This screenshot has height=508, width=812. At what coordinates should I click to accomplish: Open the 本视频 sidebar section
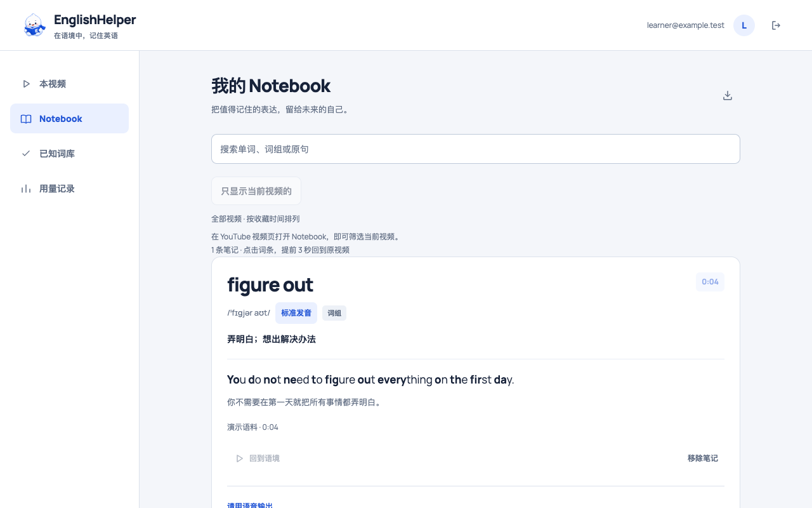click(69, 84)
